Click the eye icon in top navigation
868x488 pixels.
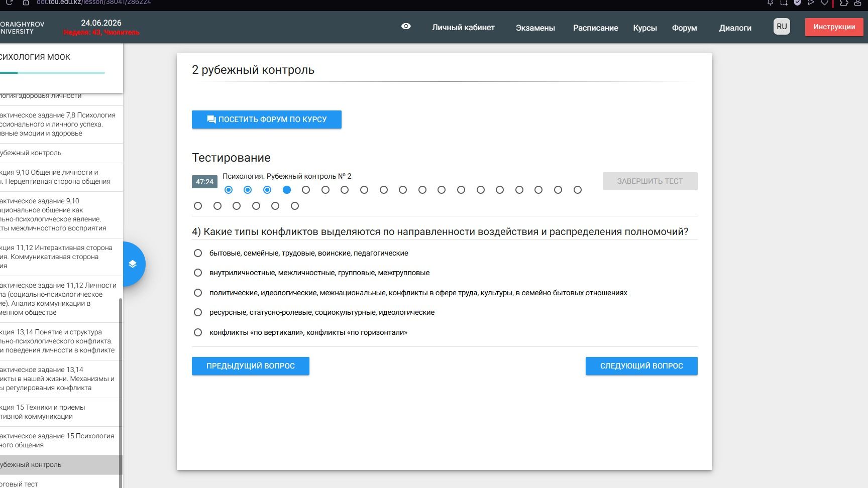pos(406,27)
